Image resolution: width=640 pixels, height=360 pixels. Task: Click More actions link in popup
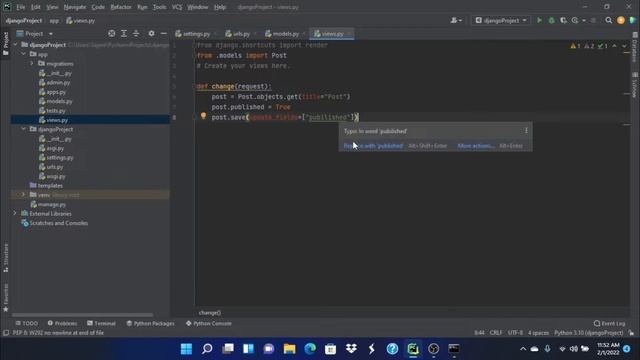(x=476, y=146)
